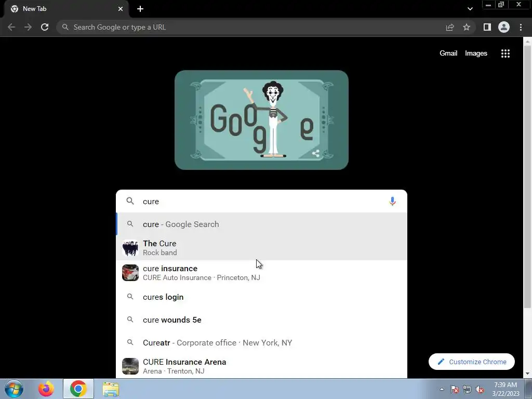
Task: Open Gmail link
Action: point(448,54)
